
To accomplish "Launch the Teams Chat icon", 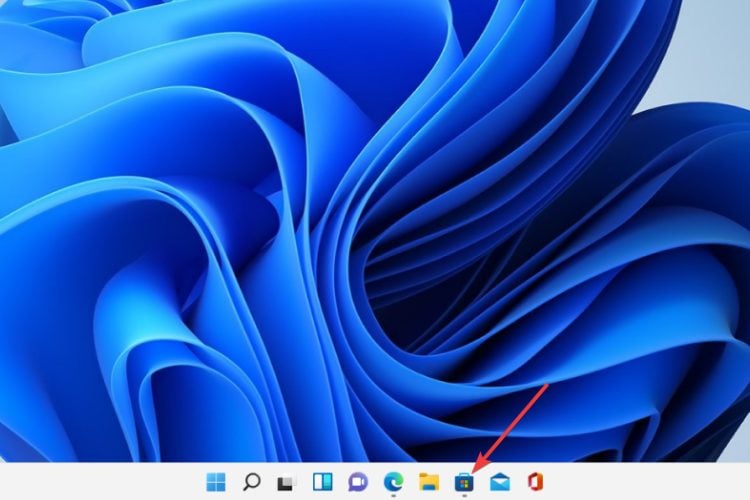I will pyautogui.click(x=358, y=482).
